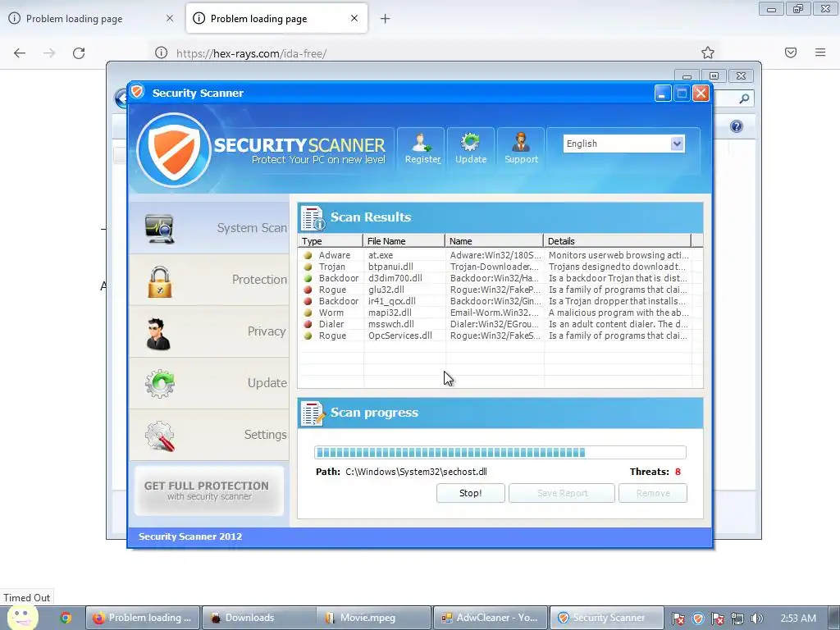840x630 pixels.
Task: Sort results by File Name column header
Action: click(404, 241)
